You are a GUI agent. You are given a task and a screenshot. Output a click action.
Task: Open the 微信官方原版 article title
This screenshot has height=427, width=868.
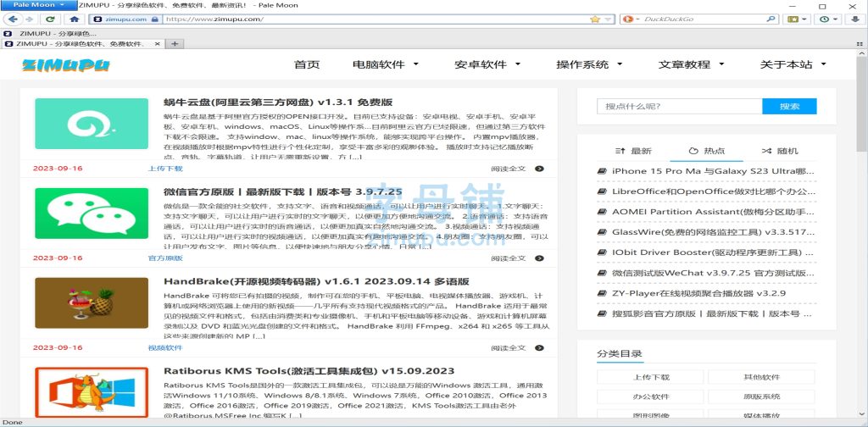pyautogui.click(x=283, y=192)
